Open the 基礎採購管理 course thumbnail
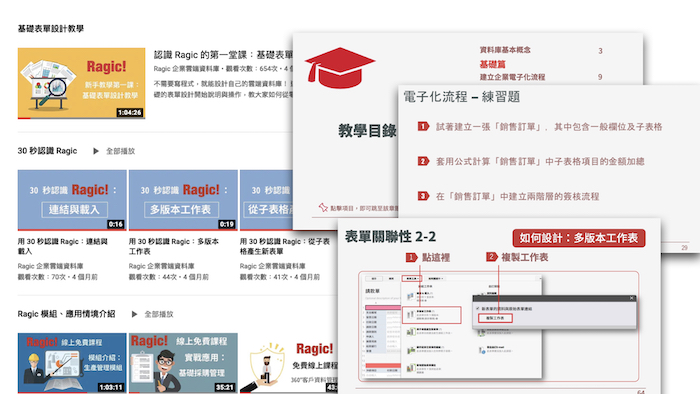 coord(183,363)
